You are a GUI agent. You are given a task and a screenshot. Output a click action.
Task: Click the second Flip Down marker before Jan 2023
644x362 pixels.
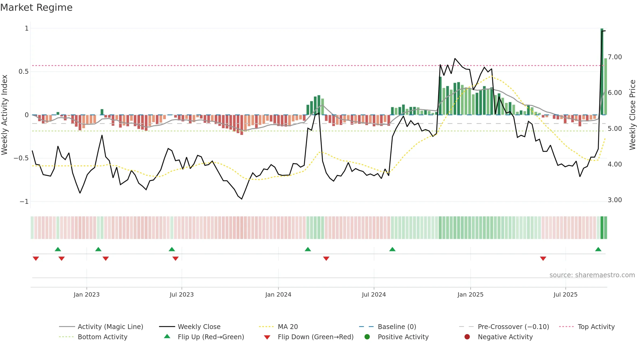click(x=61, y=258)
